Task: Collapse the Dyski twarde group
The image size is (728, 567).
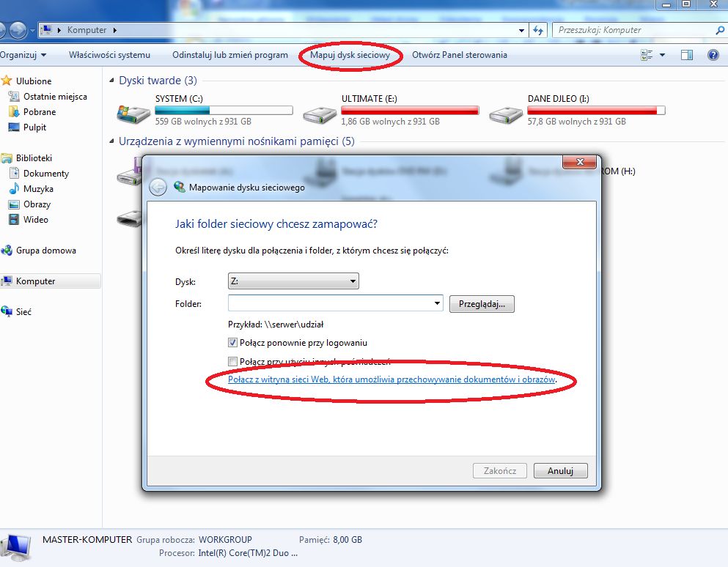Action: point(111,81)
